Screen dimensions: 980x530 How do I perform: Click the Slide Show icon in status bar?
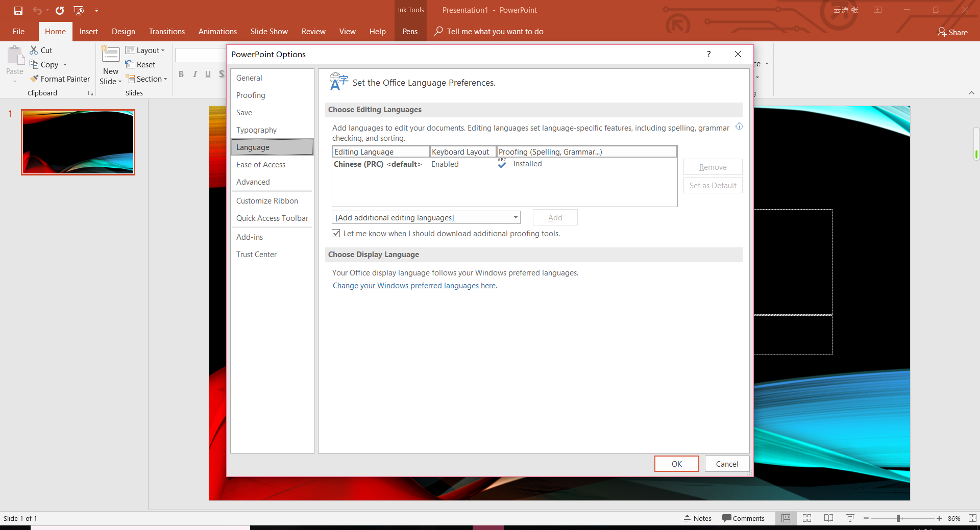tap(850, 518)
